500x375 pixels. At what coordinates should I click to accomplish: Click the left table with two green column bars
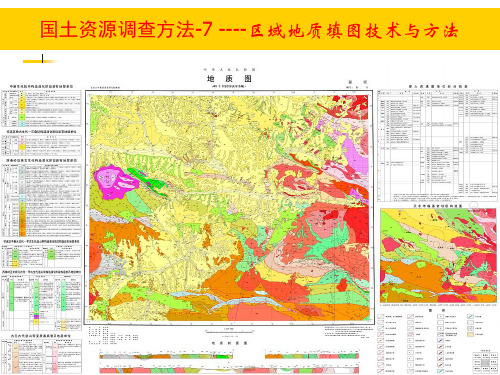(x=42, y=257)
